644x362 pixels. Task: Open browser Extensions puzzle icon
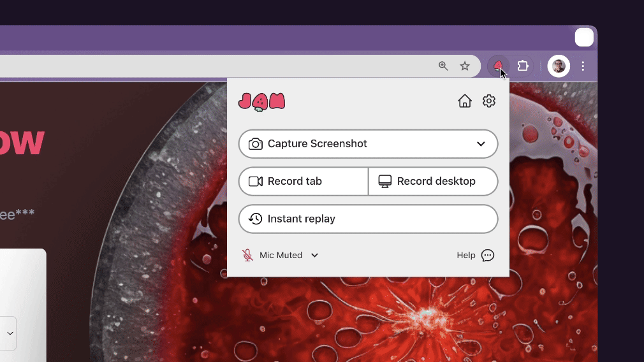(522, 66)
